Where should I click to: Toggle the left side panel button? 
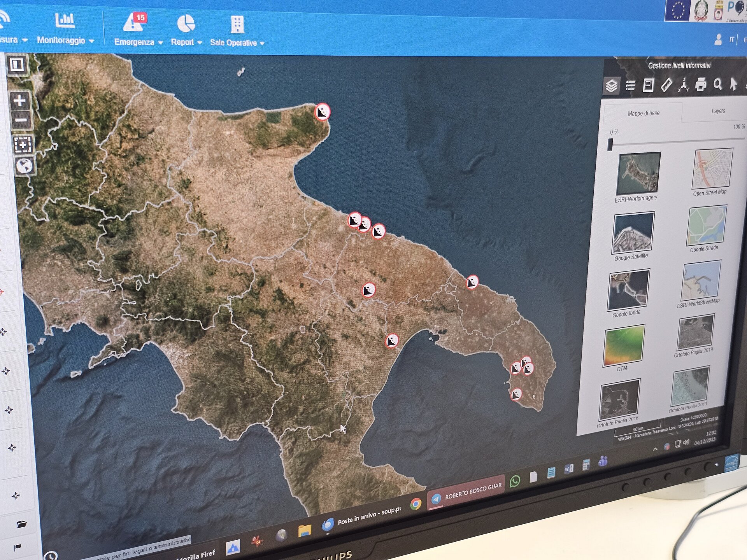point(16,65)
